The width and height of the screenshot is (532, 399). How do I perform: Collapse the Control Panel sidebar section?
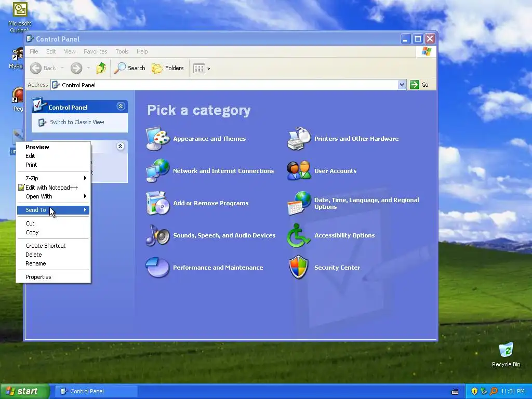coord(121,107)
